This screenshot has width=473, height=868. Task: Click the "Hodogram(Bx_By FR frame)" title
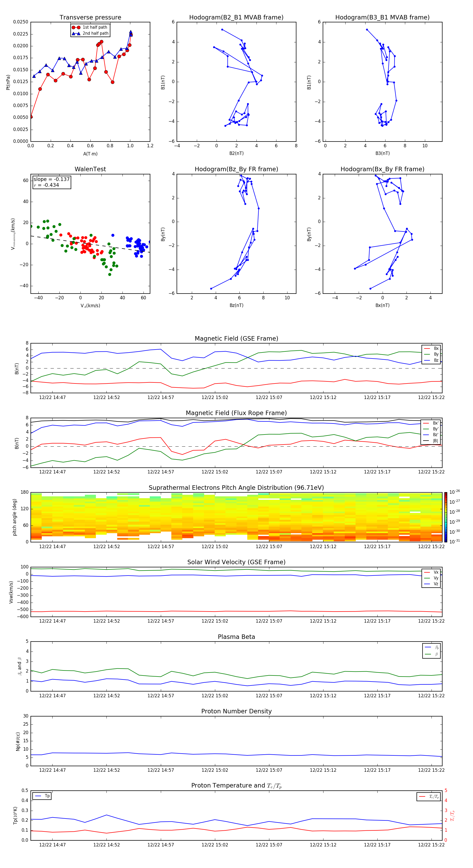[382, 169]
